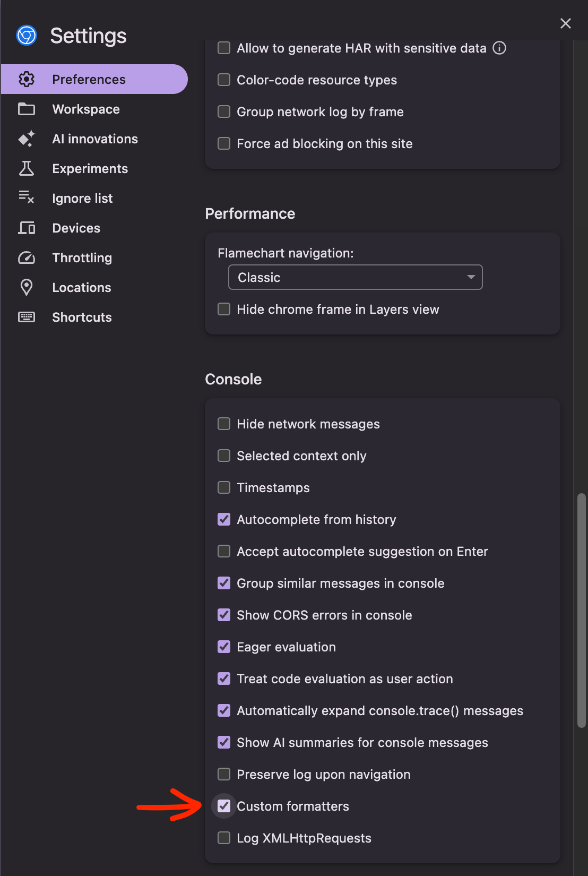Viewport: 588px width, 876px height.
Task: Enable Preserve log upon navigation
Action: [x=224, y=774]
